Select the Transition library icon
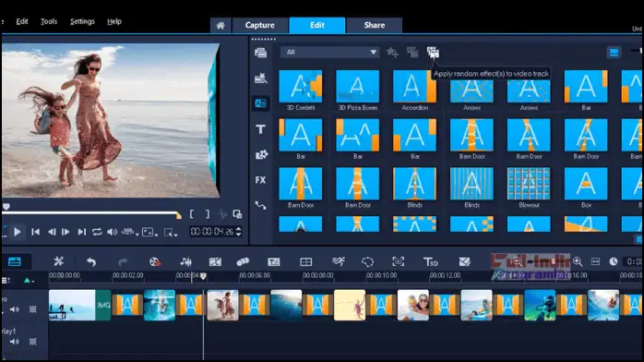Screen dimensions: 644x362 [x=260, y=103]
